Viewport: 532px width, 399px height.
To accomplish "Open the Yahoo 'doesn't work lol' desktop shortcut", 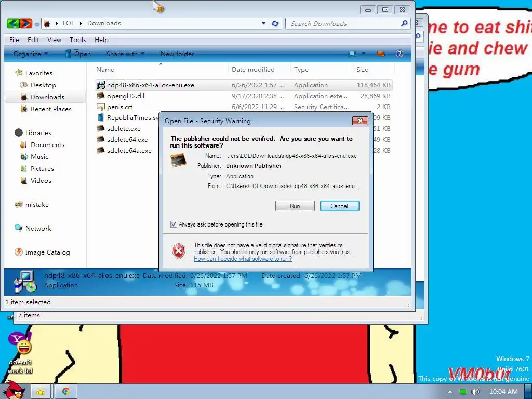I will 20,353.
